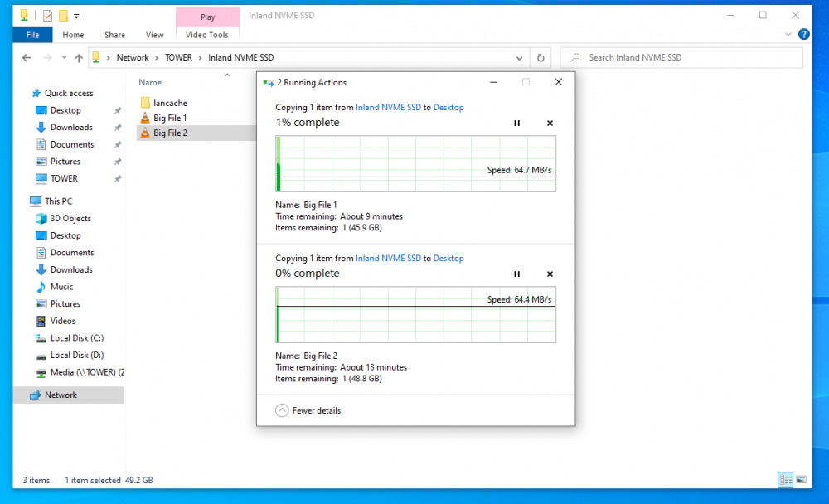Open Desktop link in first copy
This screenshot has height=504, width=829.
[x=448, y=108]
